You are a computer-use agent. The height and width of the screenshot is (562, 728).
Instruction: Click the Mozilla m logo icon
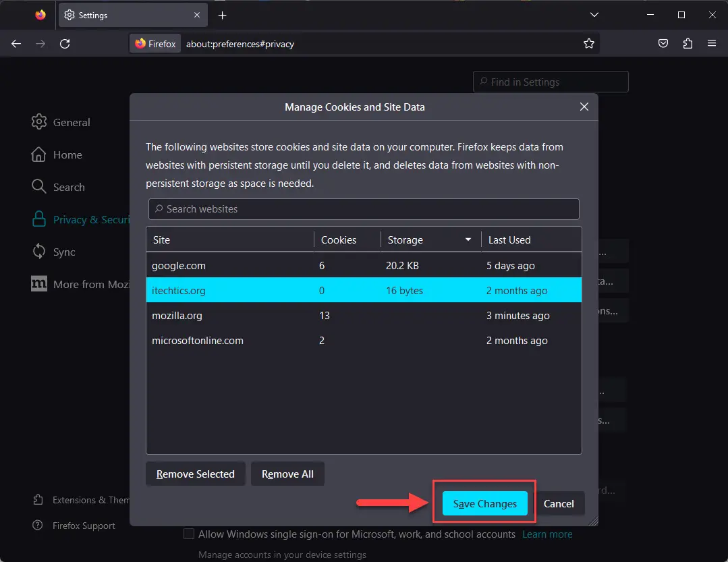(x=39, y=283)
